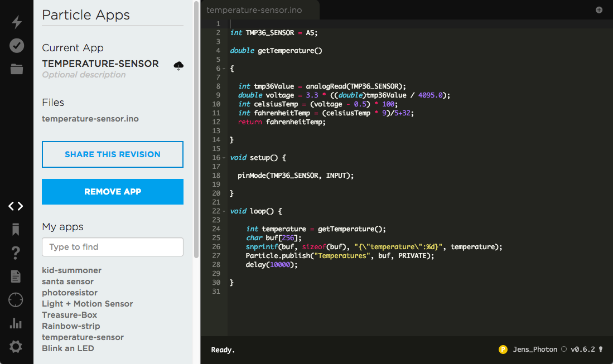
Task: Save code with the folder icon
Action: (16, 69)
